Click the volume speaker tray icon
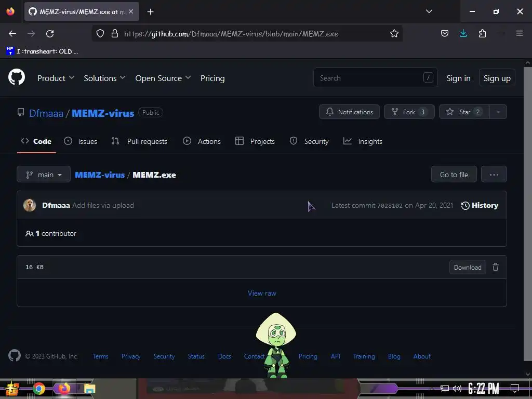The height and width of the screenshot is (399, 532). (457, 389)
